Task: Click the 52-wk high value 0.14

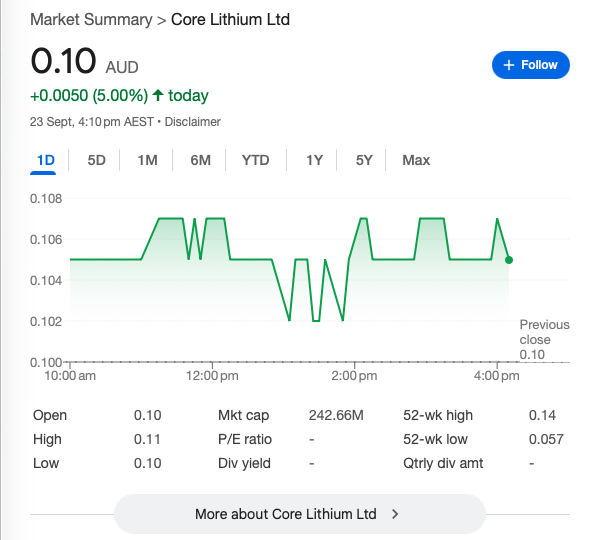Action: tap(542, 415)
